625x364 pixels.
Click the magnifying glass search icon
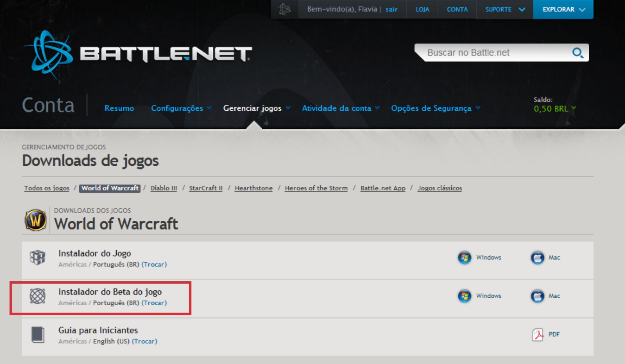coord(577,53)
